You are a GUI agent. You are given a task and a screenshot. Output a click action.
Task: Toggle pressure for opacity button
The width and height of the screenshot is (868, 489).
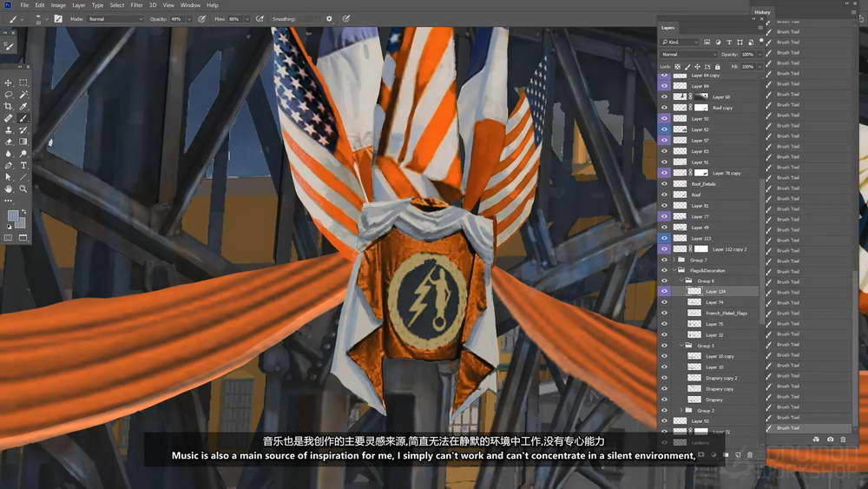(202, 19)
